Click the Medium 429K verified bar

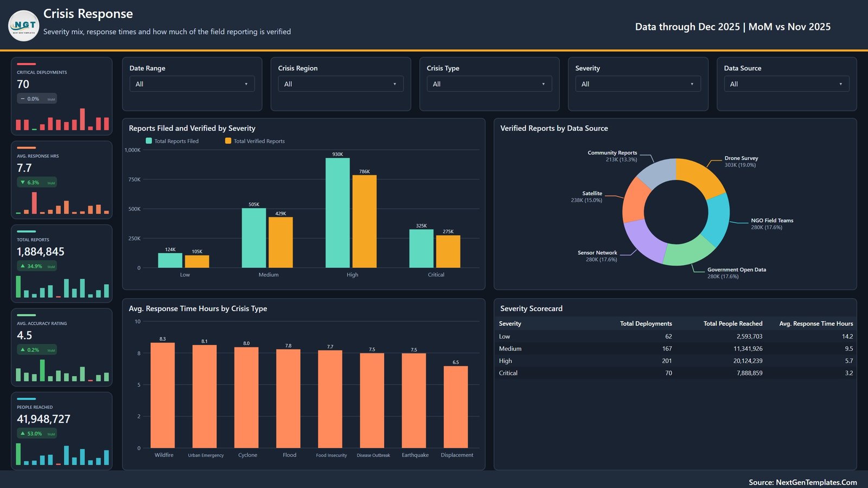pyautogui.click(x=280, y=242)
